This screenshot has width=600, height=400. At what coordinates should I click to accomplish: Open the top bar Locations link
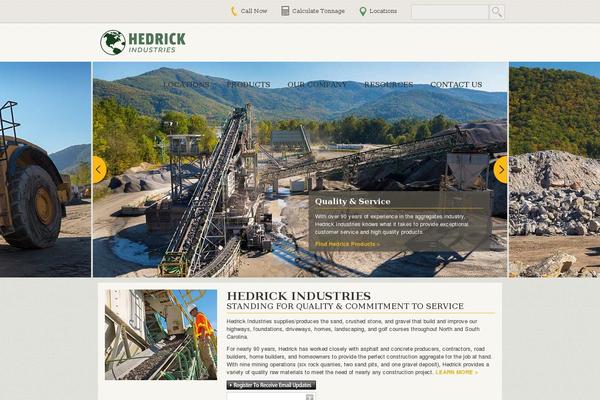pyautogui.click(x=383, y=11)
